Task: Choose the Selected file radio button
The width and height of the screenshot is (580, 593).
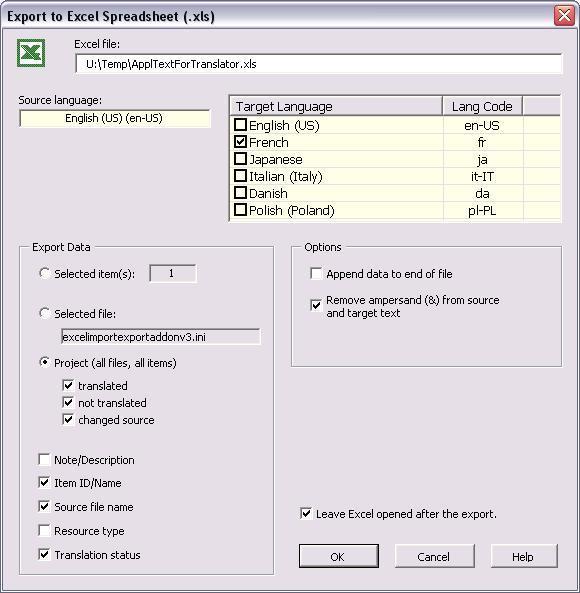Action: point(45,314)
